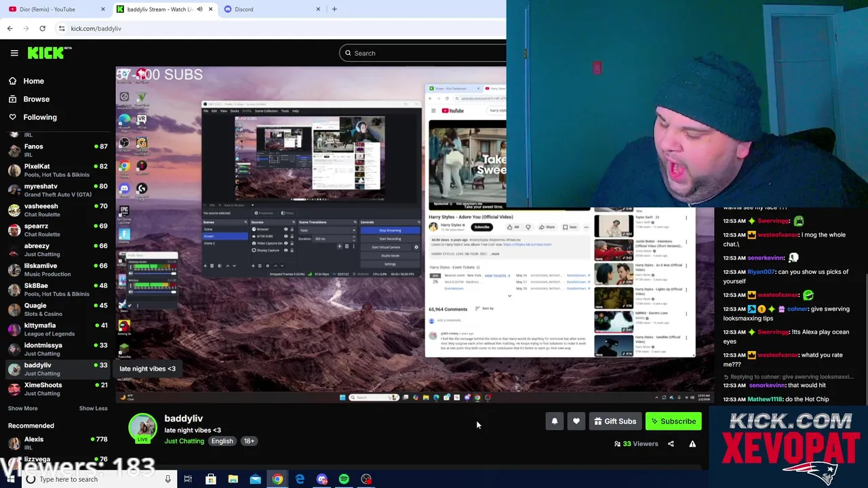Open Quagie channel in sidebar
Image resolution: width=868 pixels, height=488 pixels.
point(58,309)
